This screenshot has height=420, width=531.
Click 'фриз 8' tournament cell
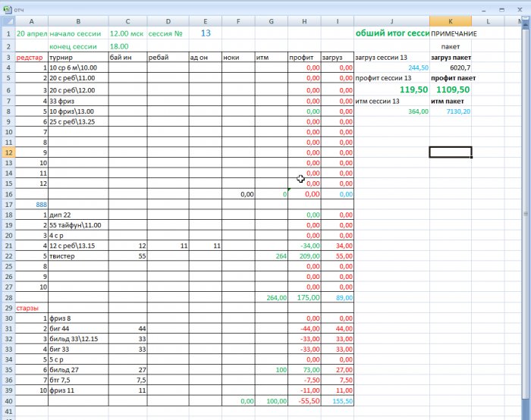(x=78, y=318)
